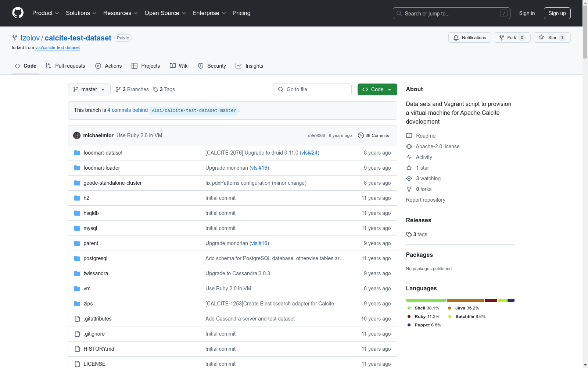Click the Notifications button
Image resolution: width=588 pixels, height=368 pixels.
[x=470, y=38]
